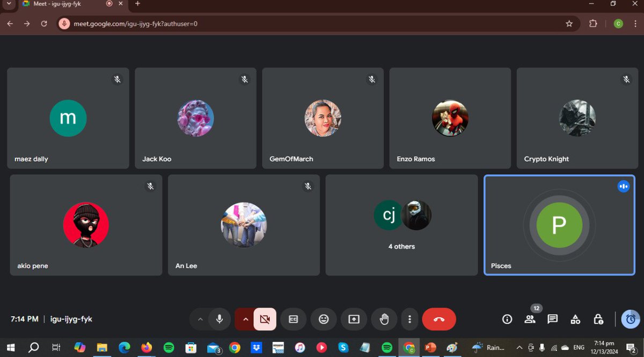Open Firefox from the taskbar
The width and height of the screenshot is (644, 357).
click(146, 347)
